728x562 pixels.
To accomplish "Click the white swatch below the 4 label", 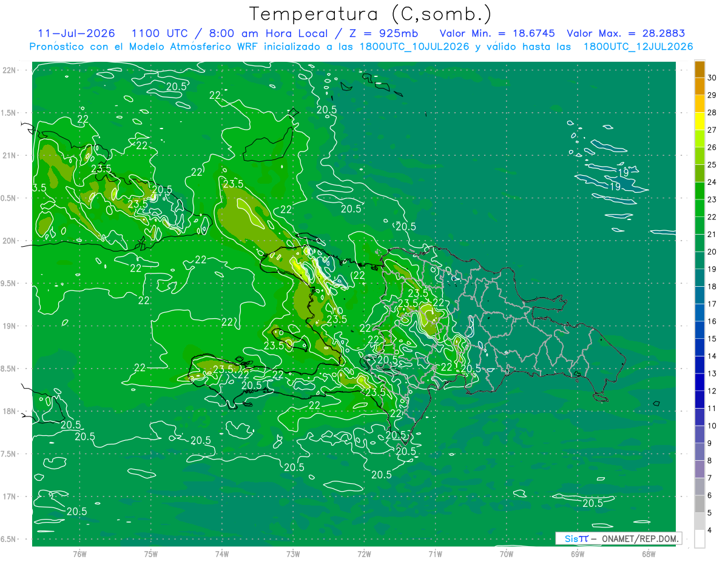I will (699, 538).
